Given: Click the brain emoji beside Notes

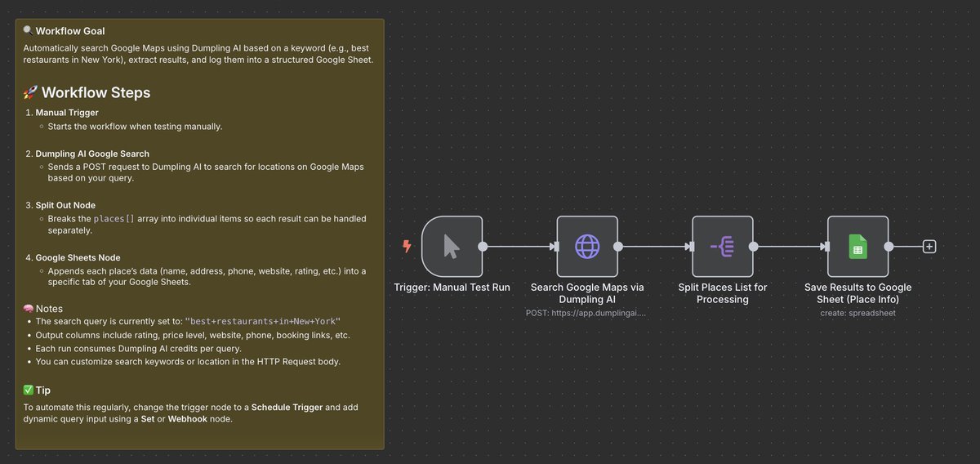Looking at the screenshot, I should click(29, 309).
